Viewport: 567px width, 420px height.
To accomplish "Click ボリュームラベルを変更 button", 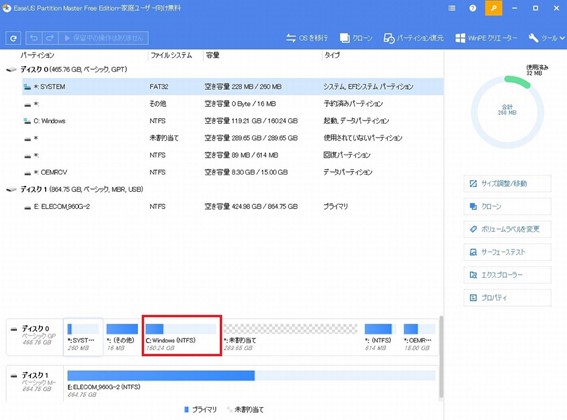I will 507,229.
